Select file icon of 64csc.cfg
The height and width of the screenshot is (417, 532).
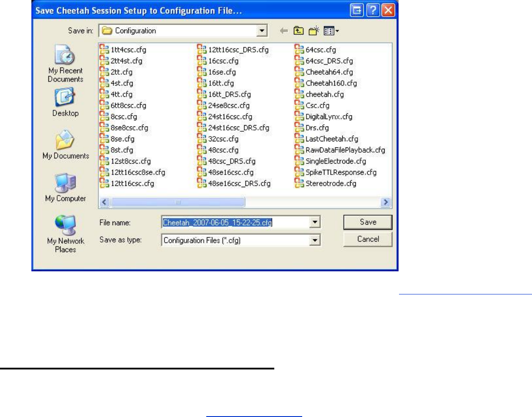pyautogui.click(x=299, y=50)
